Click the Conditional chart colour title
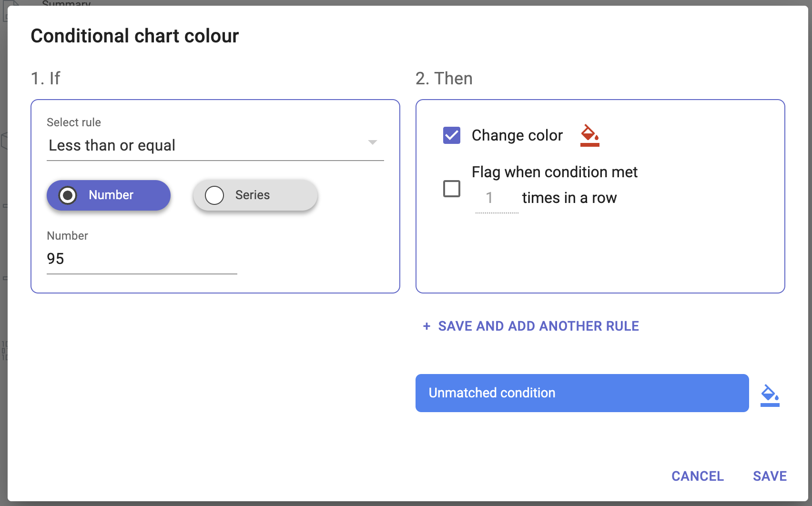 click(x=135, y=36)
